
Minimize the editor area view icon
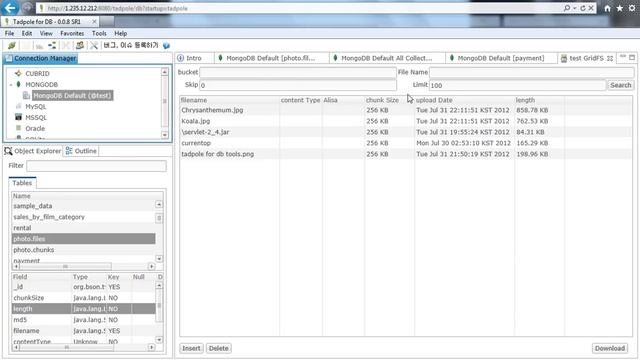click(623, 57)
